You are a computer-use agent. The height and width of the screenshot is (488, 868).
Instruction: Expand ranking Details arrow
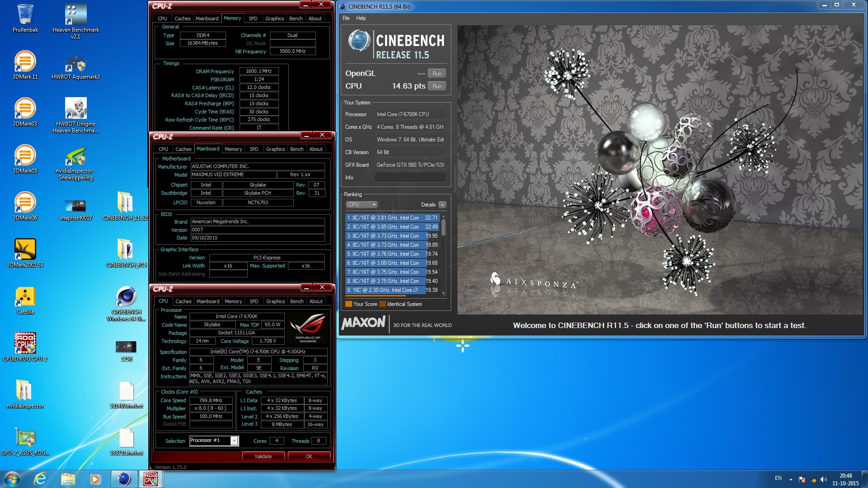[x=443, y=205]
